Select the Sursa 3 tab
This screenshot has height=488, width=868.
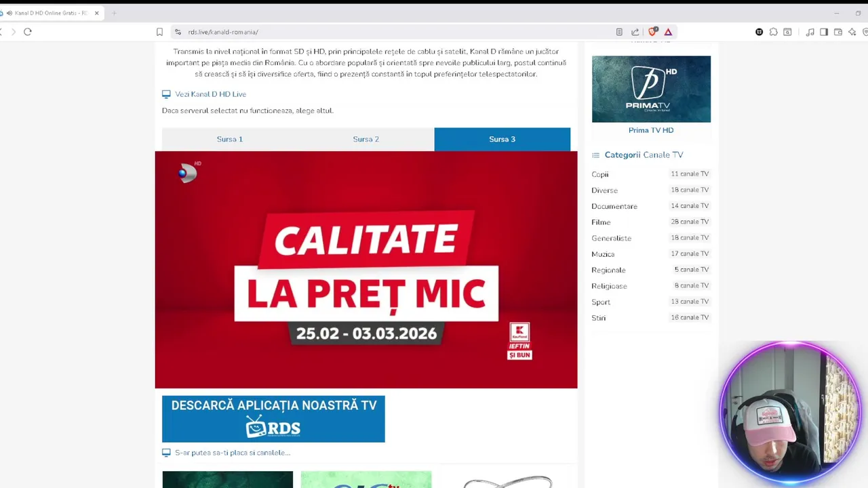pyautogui.click(x=502, y=139)
